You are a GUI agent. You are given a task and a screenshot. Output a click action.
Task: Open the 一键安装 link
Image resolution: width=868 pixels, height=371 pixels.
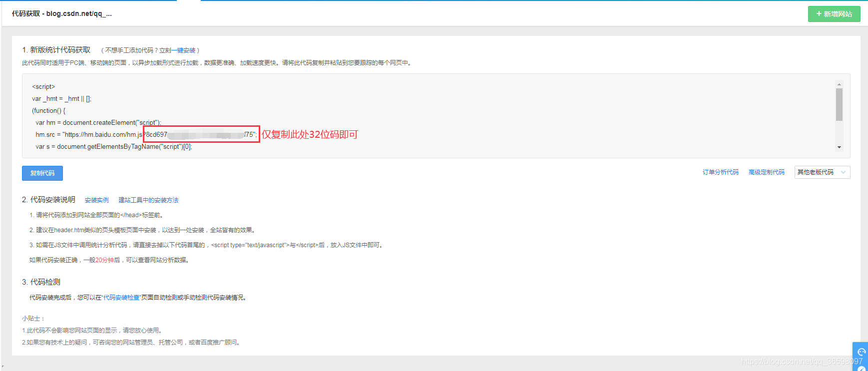click(x=183, y=50)
